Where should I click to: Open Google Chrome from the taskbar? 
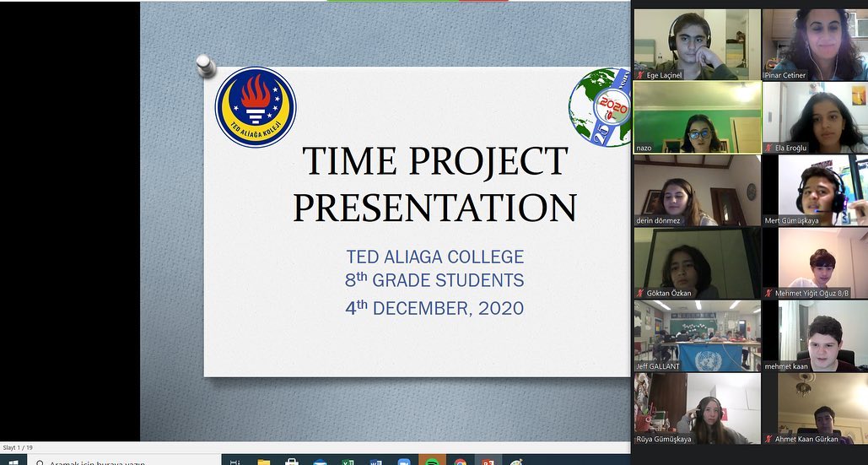tap(460, 460)
